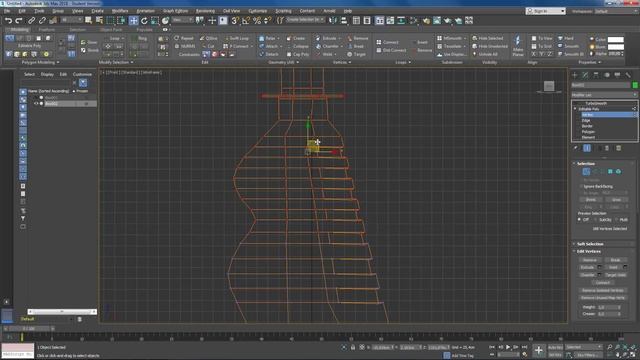Collapse the Editable Poly stack entry
Viewport: 640px width, 360px height.
(x=576, y=109)
